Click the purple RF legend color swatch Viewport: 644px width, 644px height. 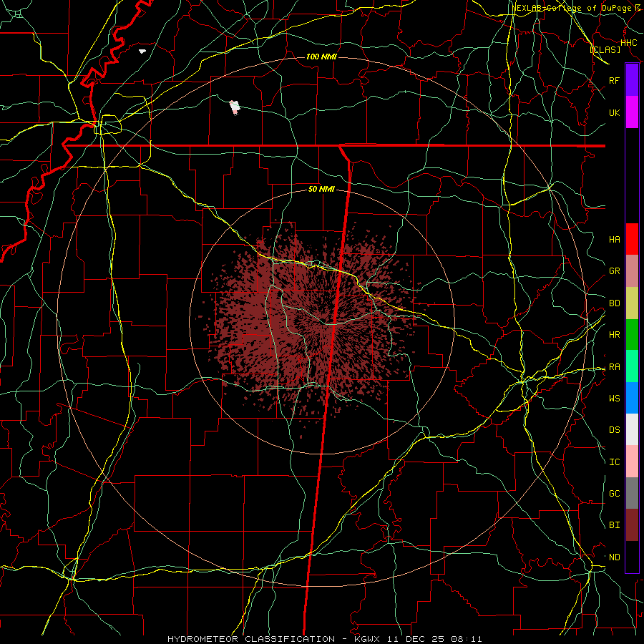click(x=632, y=80)
